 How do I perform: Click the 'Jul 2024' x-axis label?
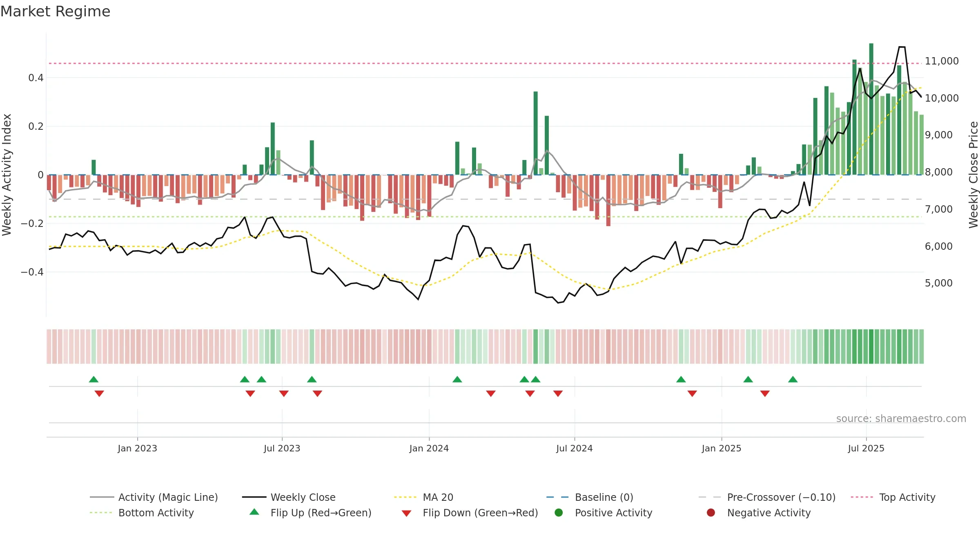pyautogui.click(x=574, y=448)
